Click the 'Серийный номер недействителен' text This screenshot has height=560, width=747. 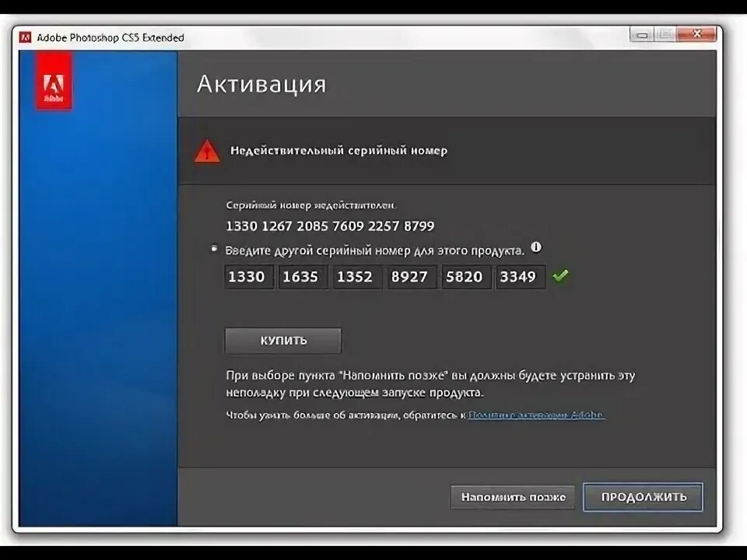310,205
